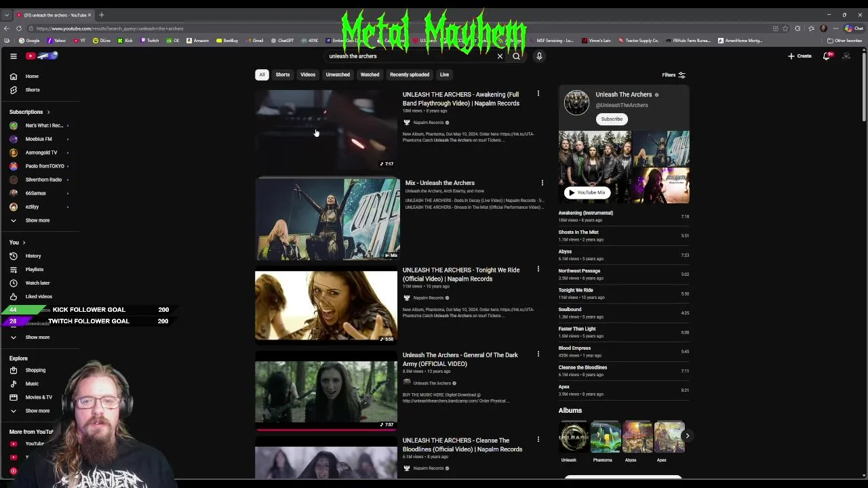868x488 pixels.
Task: Select the Shorts filter chip
Action: 283,75
